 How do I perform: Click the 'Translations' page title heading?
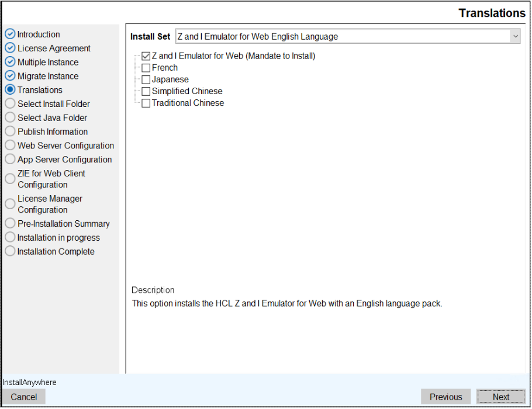[x=492, y=13]
